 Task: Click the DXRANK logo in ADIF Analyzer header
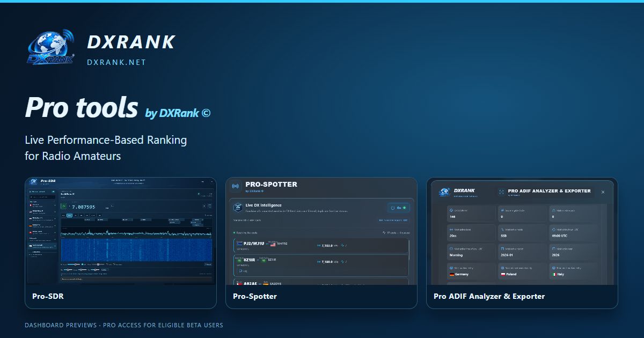tap(444, 192)
